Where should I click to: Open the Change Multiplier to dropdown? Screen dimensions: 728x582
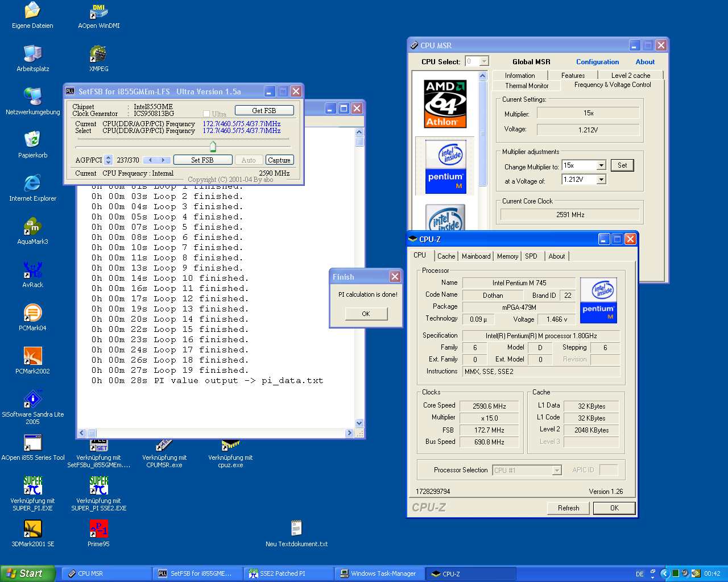(601, 165)
